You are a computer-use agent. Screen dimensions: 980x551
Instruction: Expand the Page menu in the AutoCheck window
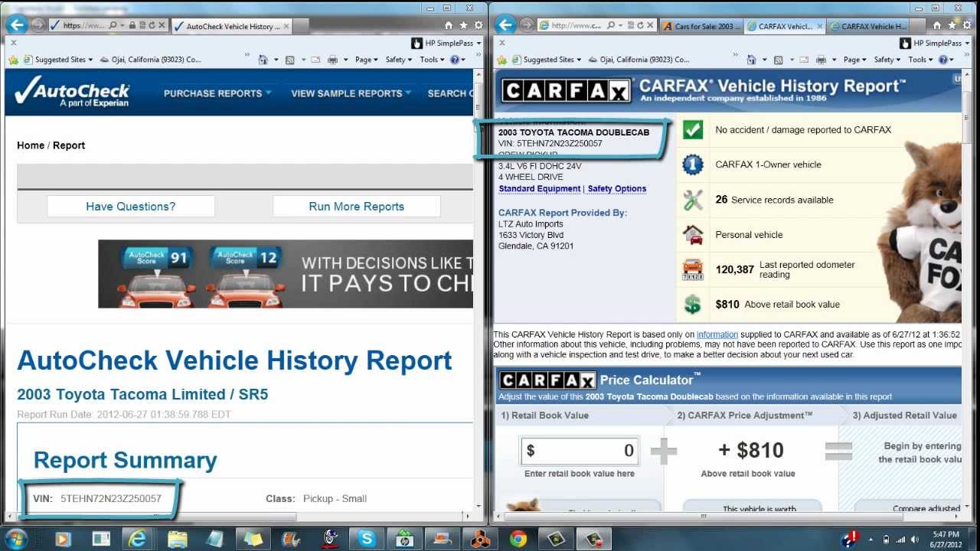(367, 60)
